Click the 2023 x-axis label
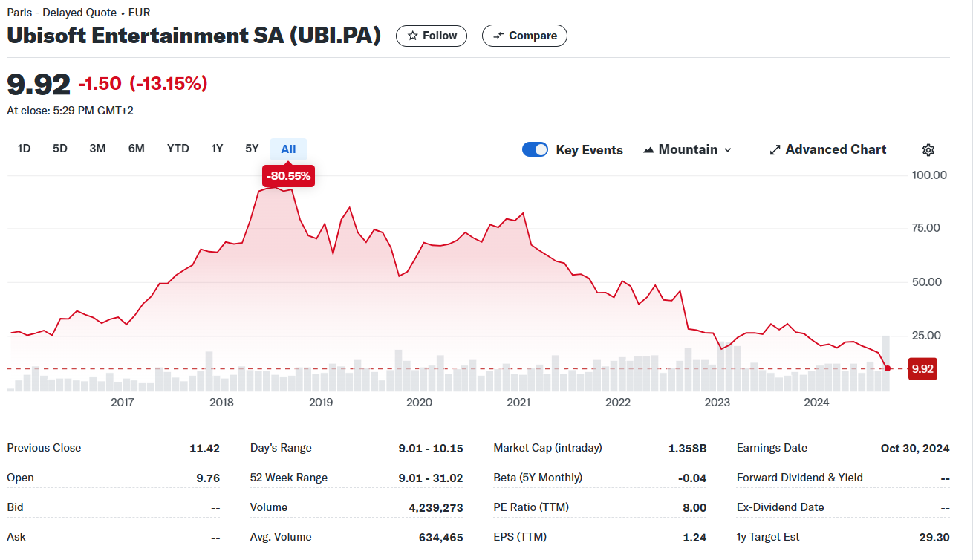The image size is (973, 560). pos(717,403)
